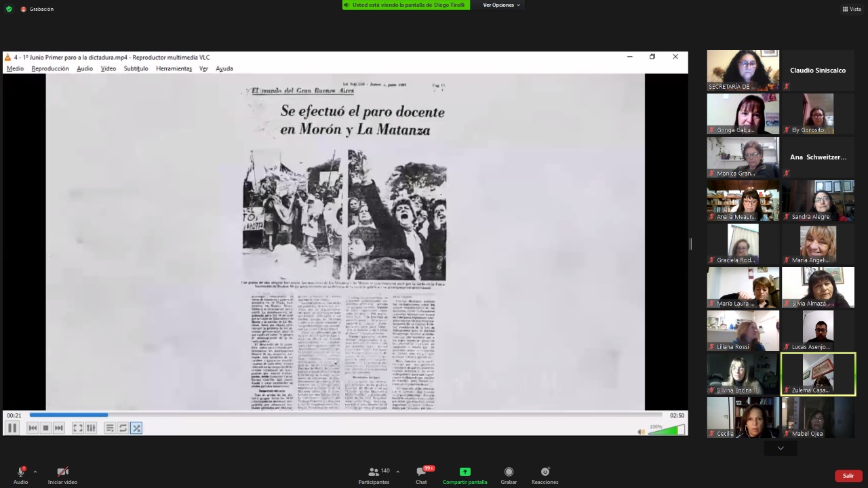Go to previous media in VLC

pos(33,428)
